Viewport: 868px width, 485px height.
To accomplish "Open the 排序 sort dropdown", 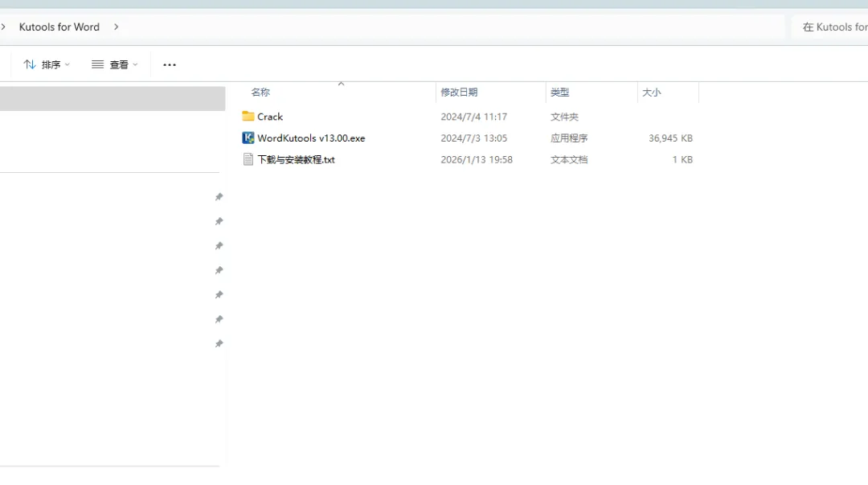I will [47, 65].
